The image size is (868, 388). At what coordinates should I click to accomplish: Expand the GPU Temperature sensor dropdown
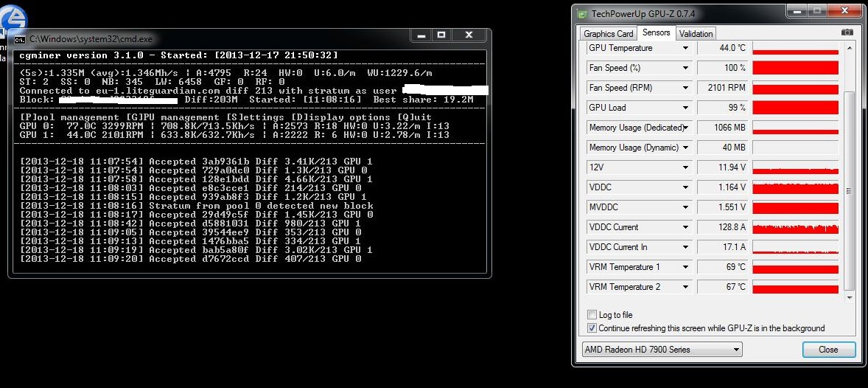point(685,48)
